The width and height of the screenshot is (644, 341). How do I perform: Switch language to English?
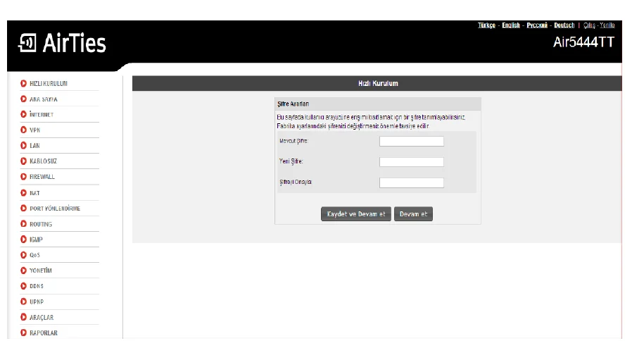(x=511, y=25)
